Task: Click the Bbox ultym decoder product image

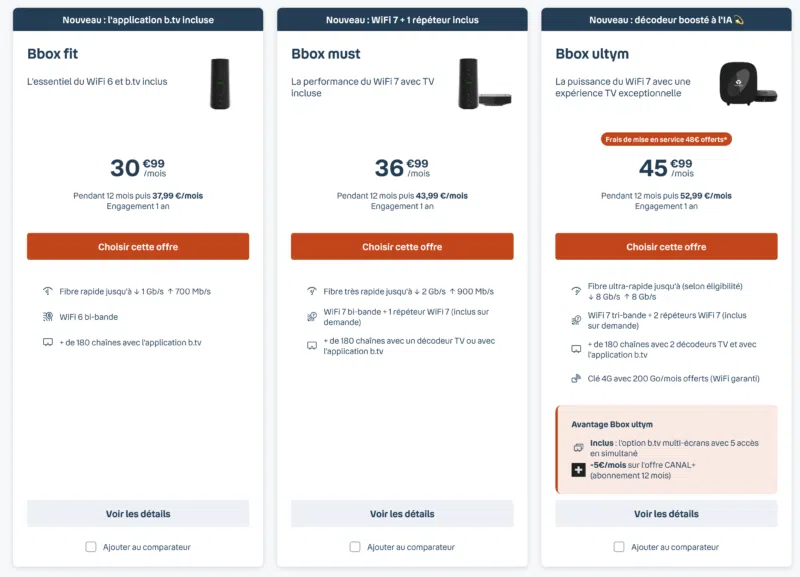Action: point(747,84)
